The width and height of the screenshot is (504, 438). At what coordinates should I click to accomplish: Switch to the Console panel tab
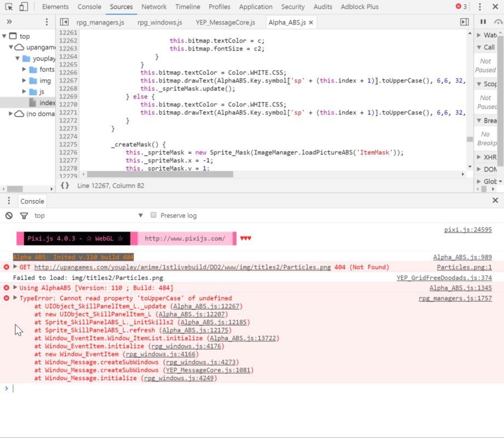[x=89, y=7]
